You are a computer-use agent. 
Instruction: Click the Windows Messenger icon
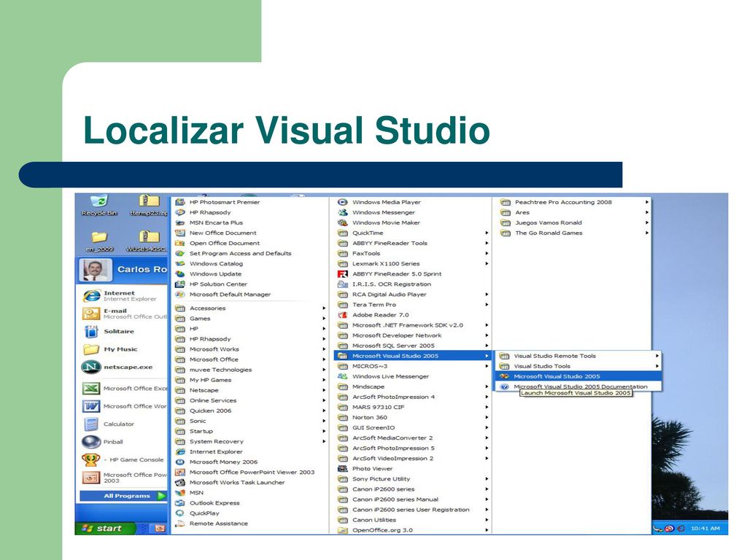click(x=343, y=212)
